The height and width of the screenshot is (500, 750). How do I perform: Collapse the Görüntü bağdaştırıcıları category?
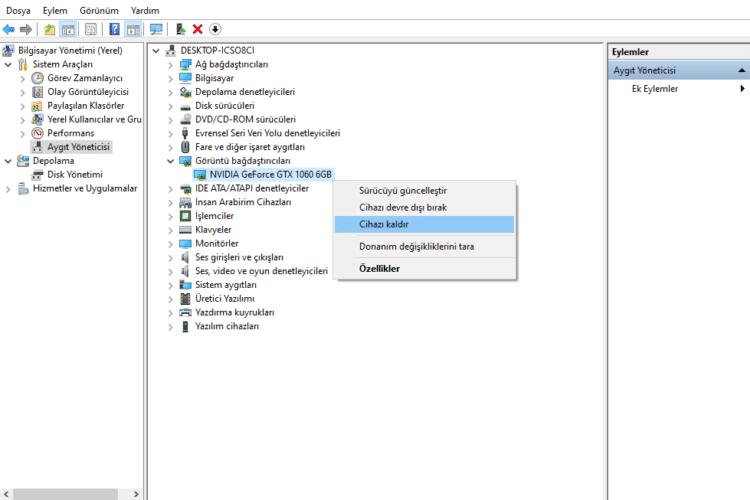(170, 160)
